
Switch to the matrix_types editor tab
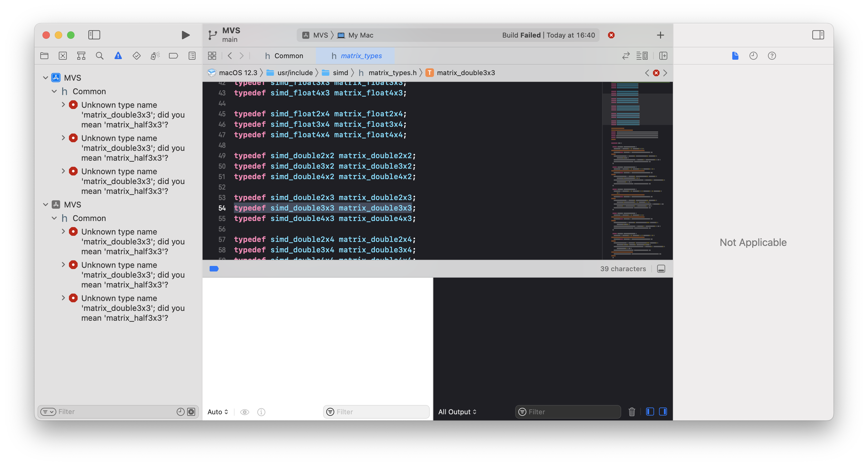click(356, 56)
